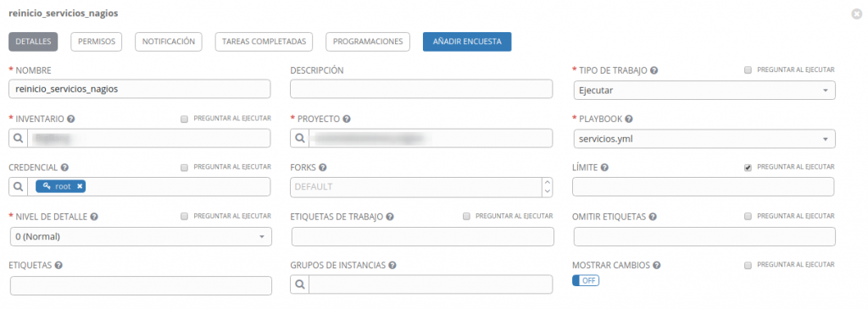
Task: Remove the root credential tag
Action: pyautogui.click(x=80, y=186)
